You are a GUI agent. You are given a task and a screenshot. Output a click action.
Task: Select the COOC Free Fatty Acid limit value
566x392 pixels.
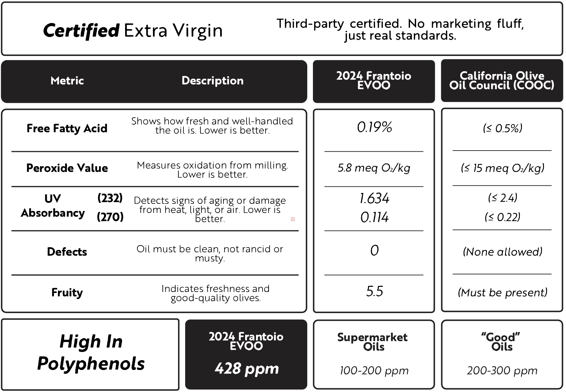click(x=503, y=128)
